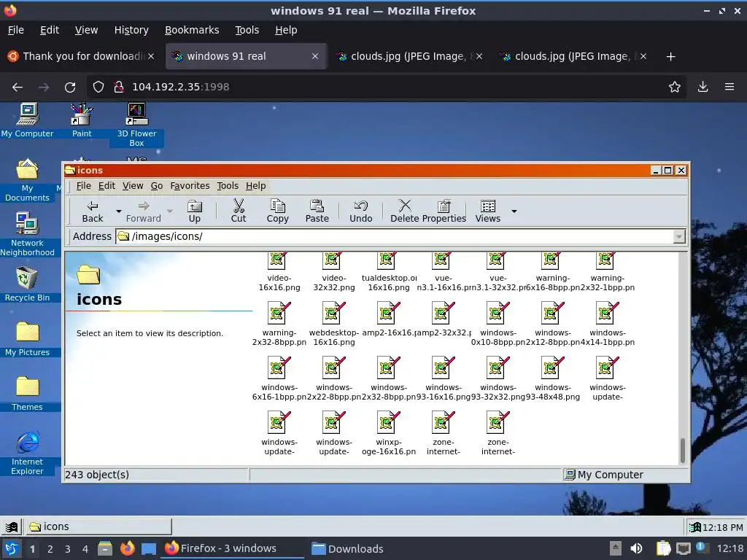Select the My Documents desktop icon
Viewport: 747px width, 560px height.
[27, 180]
